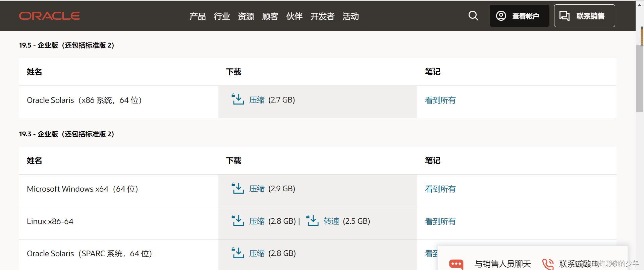This screenshot has width=644, height=270.
Task: Click the Linux x86-64 name cell
Action: tap(119, 223)
